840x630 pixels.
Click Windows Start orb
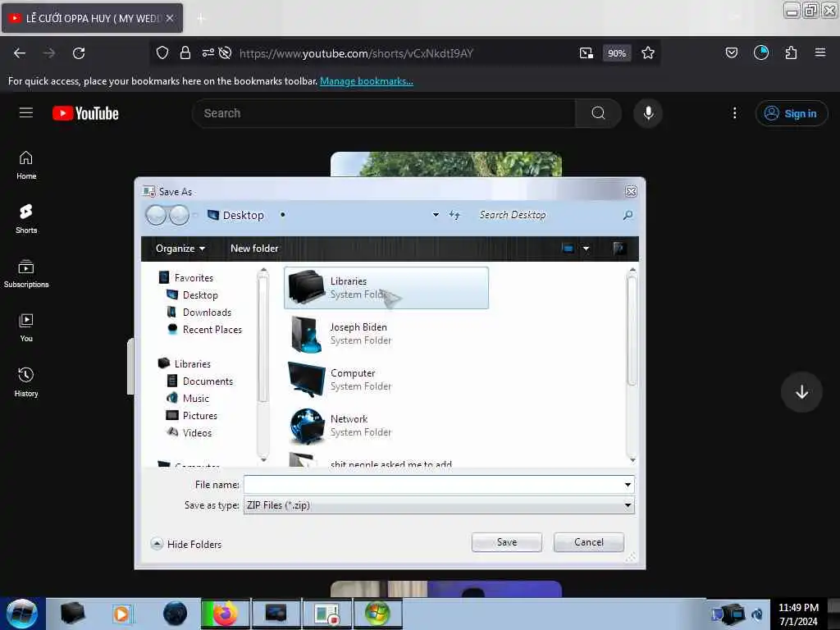[22, 614]
